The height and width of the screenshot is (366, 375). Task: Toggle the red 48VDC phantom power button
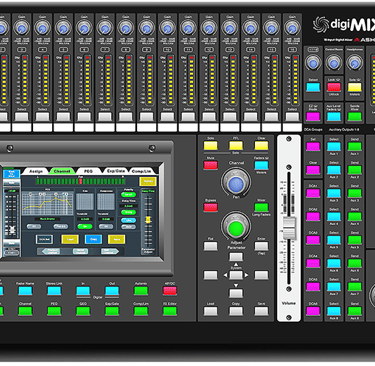(170, 291)
